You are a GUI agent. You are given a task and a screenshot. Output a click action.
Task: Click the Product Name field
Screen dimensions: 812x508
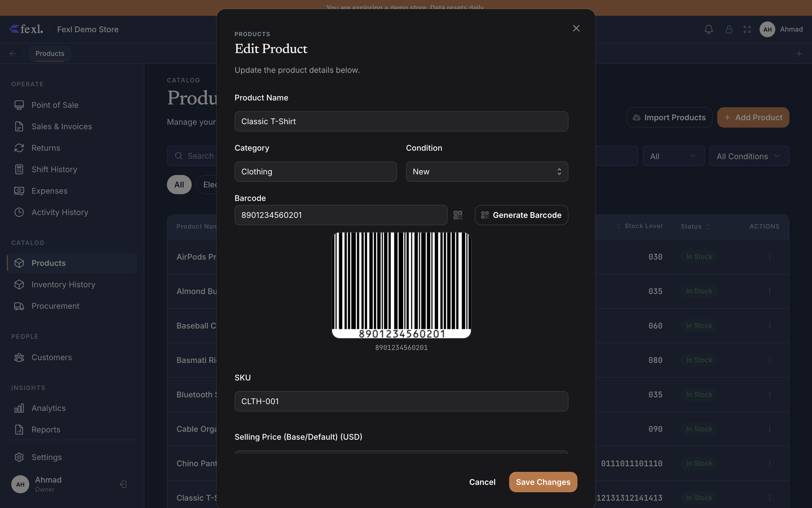click(401, 121)
